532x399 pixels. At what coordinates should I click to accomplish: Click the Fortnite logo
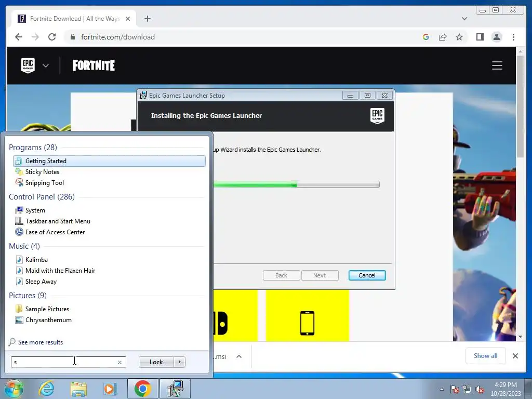(94, 65)
